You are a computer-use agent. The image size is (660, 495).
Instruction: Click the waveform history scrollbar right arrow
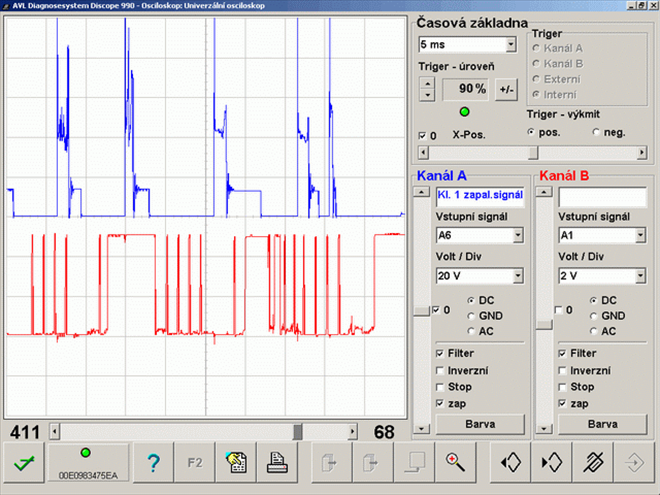click(353, 432)
